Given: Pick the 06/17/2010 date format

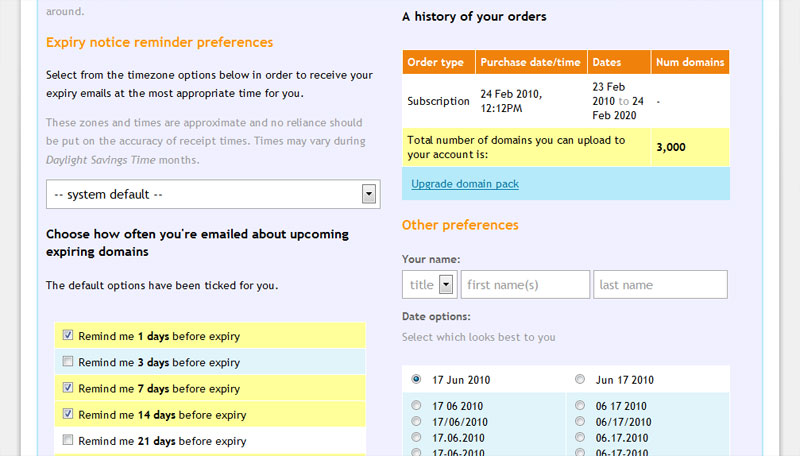Looking at the screenshot, I should click(x=580, y=422).
